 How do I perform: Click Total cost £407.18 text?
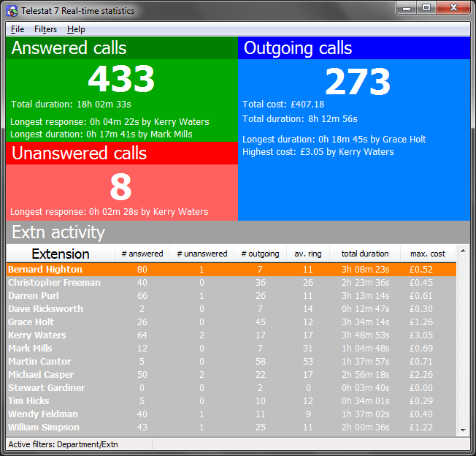click(283, 104)
